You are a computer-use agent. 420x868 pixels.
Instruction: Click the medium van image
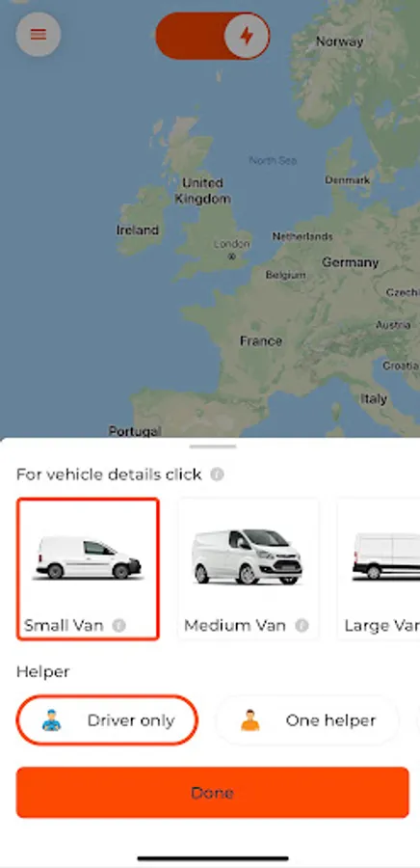point(247,556)
